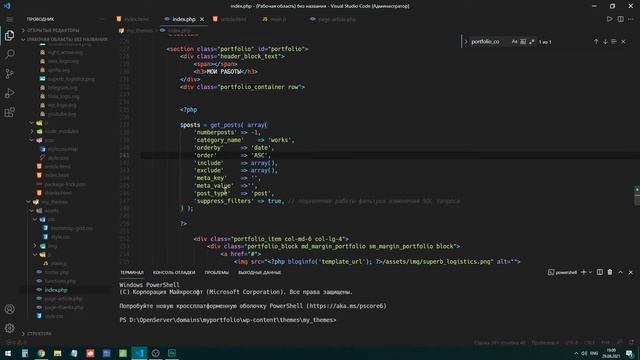Open footer.php in the explorer tree
Image resolution: width=640 pixels, height=360 pixels.
[57, 272]
